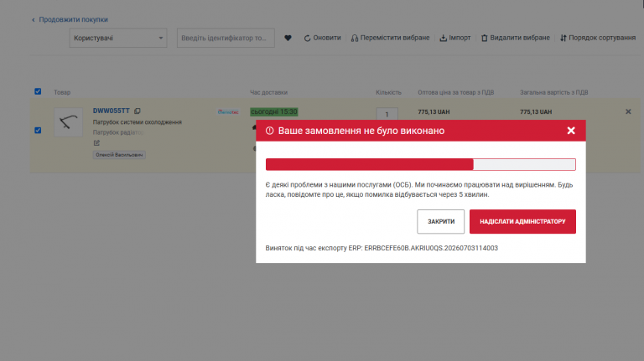Click the ЗАКРИТИ button
Viewport: 644px width, 361px height.
441,221
